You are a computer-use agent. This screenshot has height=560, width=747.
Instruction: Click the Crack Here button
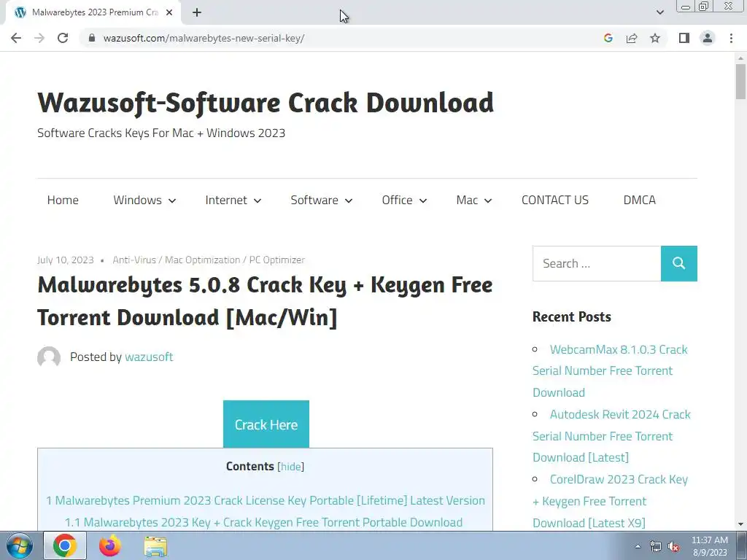[266, 424]
